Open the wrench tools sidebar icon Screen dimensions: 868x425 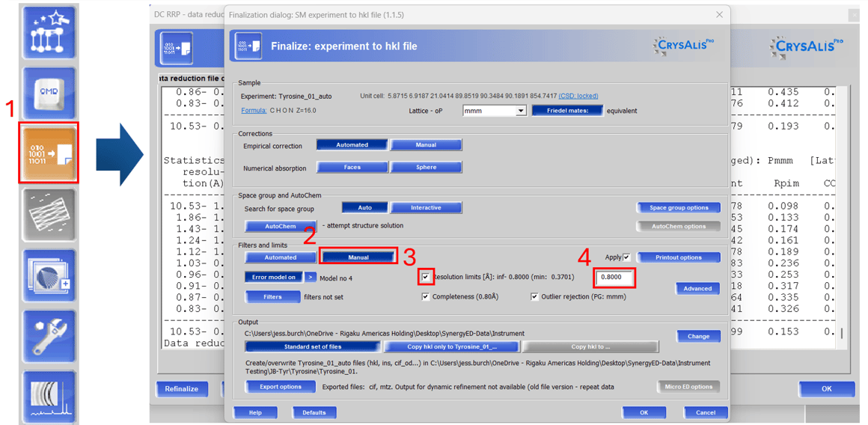pos(48,337)
